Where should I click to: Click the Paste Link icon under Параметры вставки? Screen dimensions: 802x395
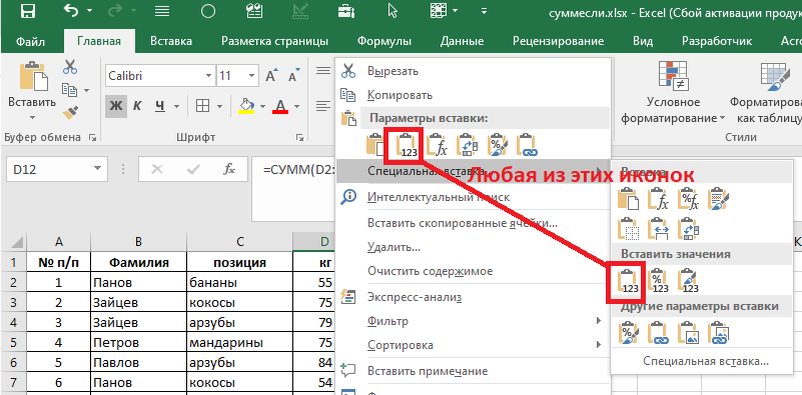click(x=526, y=145)
